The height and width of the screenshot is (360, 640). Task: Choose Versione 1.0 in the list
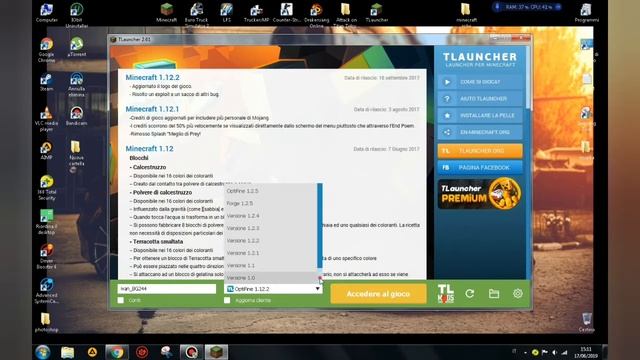(x=271, y=278)
